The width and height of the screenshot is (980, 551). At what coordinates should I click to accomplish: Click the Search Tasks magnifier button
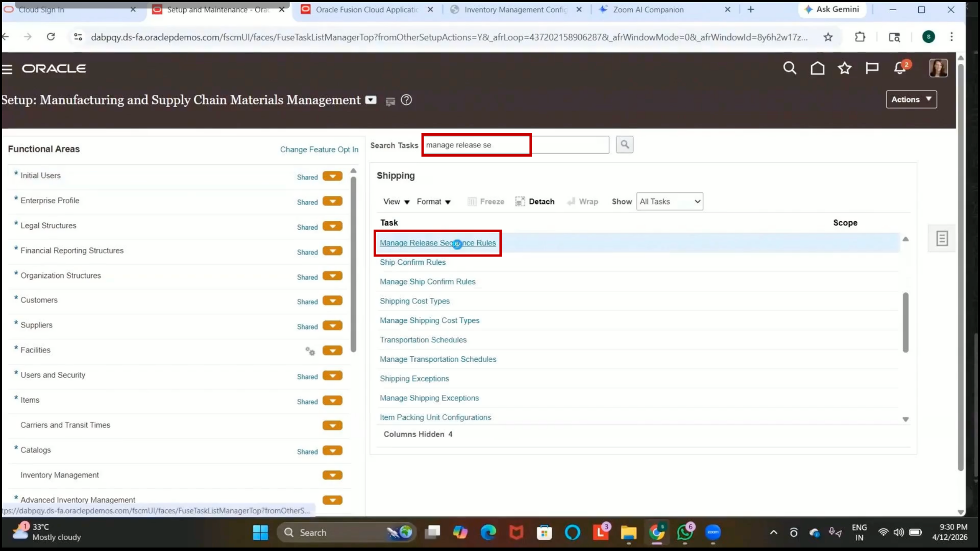pos(624,145)
